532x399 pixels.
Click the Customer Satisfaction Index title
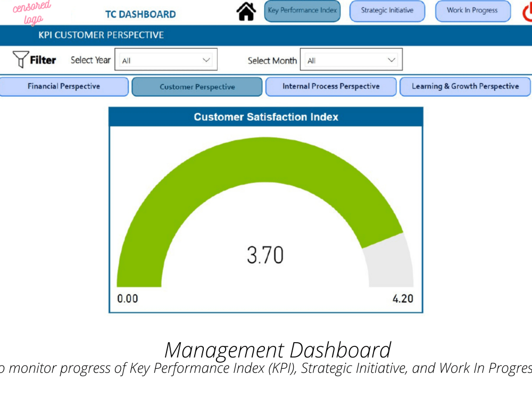(x=266, y=117)
